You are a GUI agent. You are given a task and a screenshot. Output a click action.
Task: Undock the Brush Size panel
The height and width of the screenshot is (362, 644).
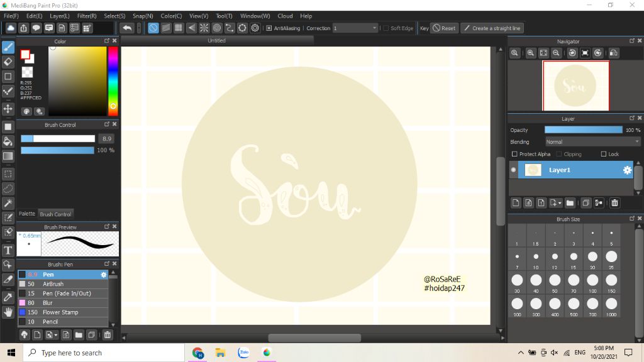(631, 218)
